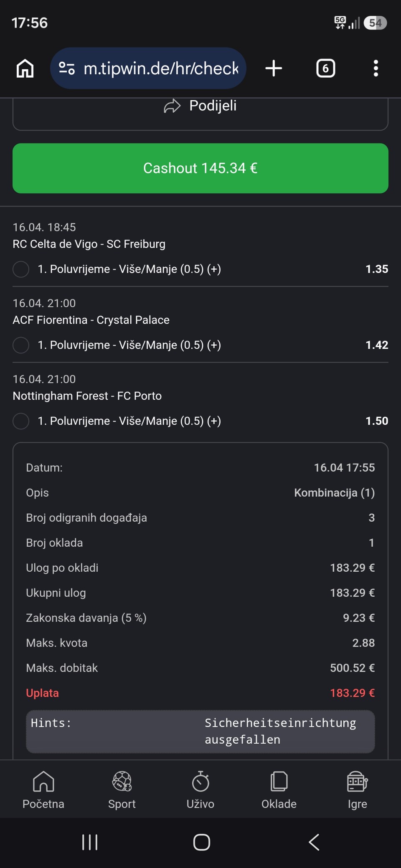The image size is (401, 868).
Task: Tap Android back navigation arrow
Action: pos(314,842)
